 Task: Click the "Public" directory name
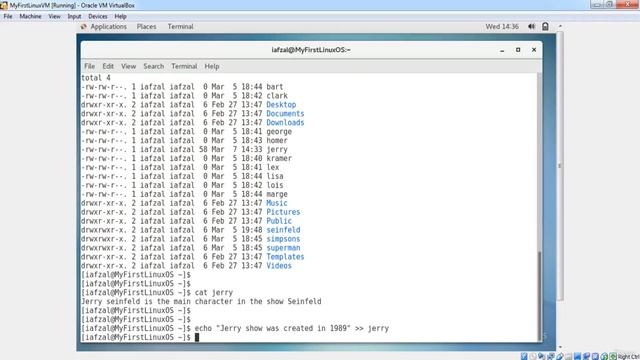279,221
